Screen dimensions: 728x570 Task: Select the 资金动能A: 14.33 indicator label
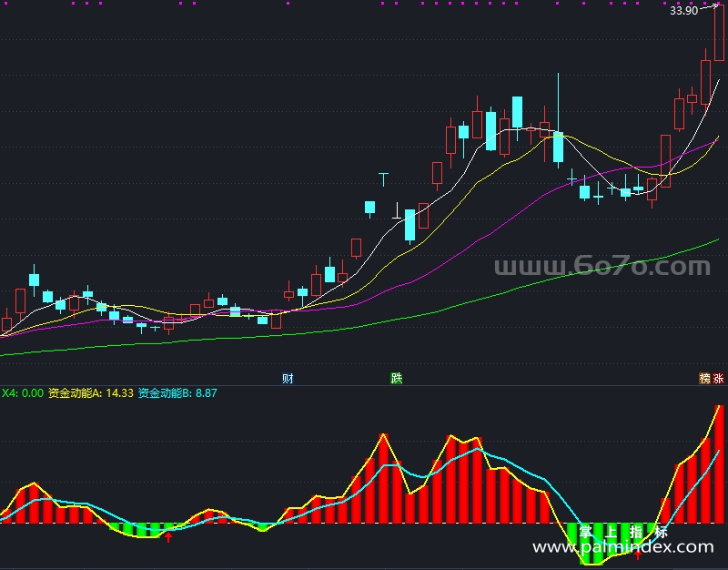90,393
